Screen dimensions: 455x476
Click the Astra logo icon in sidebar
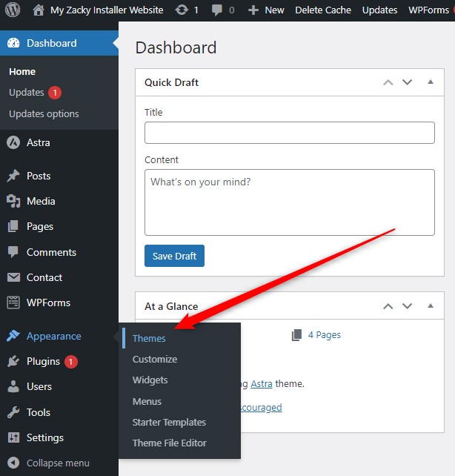coord(13,142)
